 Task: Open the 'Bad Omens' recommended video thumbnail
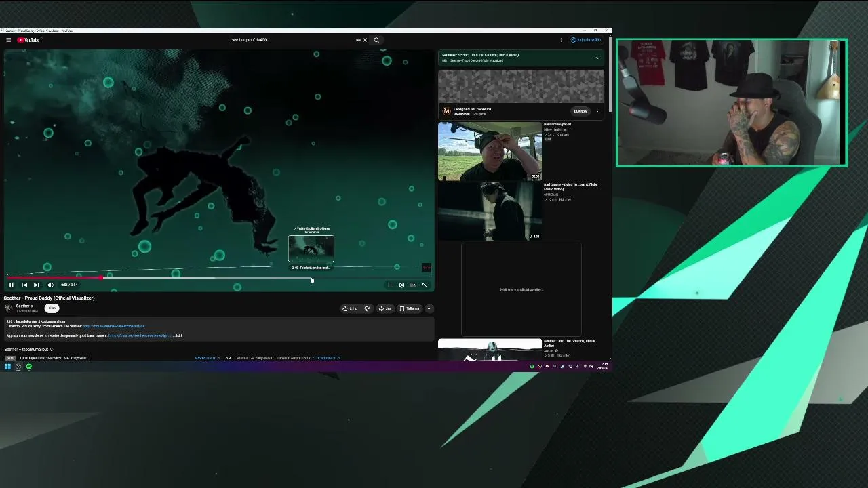[490, 211]
